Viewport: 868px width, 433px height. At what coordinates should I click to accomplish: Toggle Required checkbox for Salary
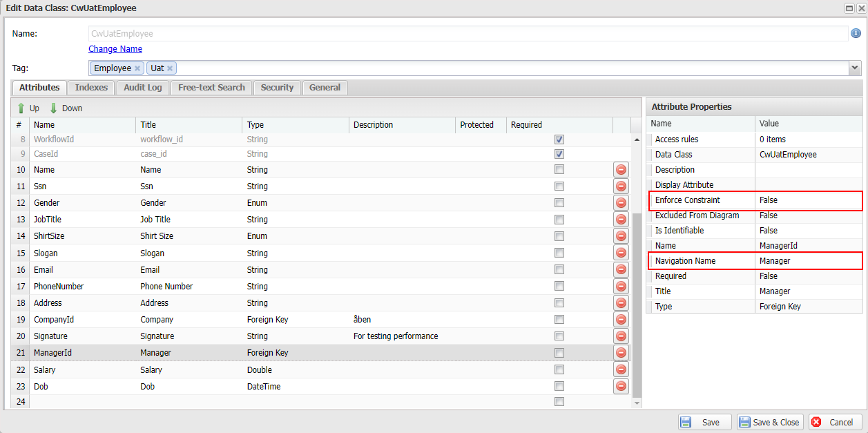click(559, 370)
